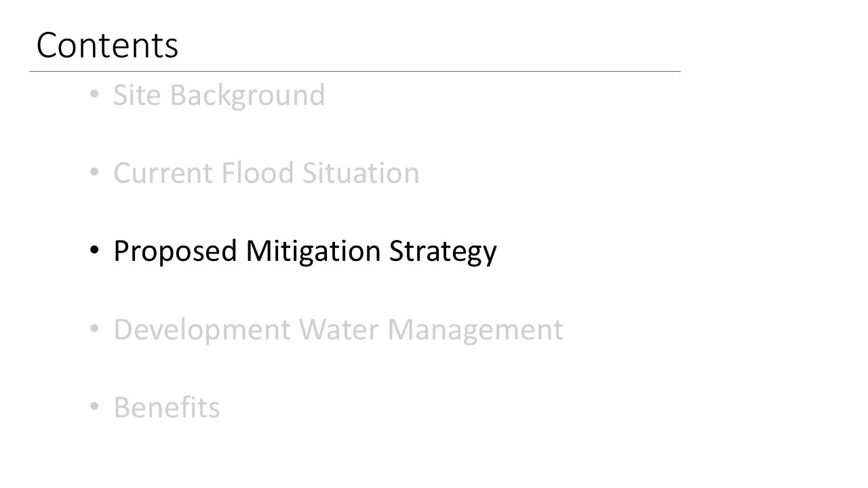Viewport: 868px width, 488px height.
Task: Click the bullet dot beside Current Flood Situation
Action: pos(95,173)
